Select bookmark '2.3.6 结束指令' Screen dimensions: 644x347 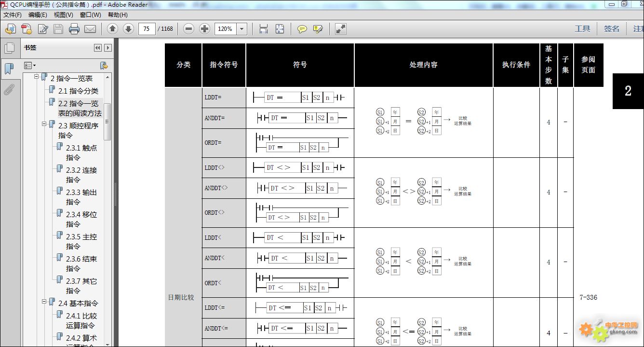[81, 264]
